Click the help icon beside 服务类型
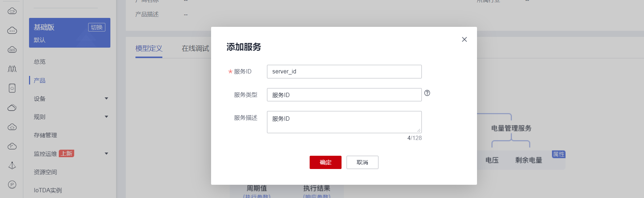Viewport: 644px width, 198px height. 427,93
